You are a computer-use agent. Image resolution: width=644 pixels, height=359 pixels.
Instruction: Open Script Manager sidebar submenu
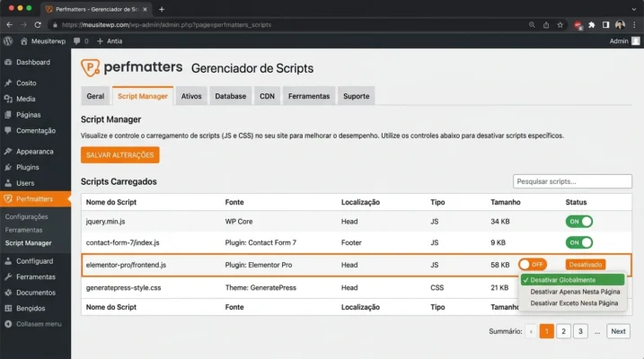[x=29, y=243]
